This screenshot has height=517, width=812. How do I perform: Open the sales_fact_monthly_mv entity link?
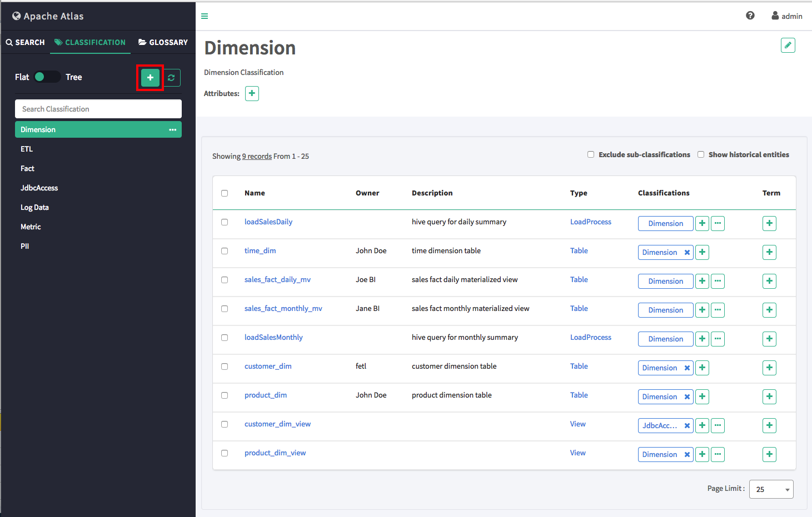click(283, 308)
